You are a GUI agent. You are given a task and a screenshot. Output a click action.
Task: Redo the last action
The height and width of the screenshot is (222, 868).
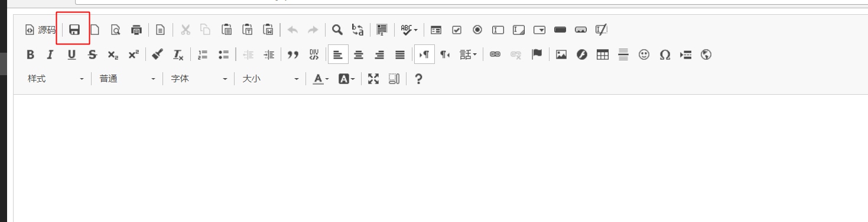(x=313, y=30)
